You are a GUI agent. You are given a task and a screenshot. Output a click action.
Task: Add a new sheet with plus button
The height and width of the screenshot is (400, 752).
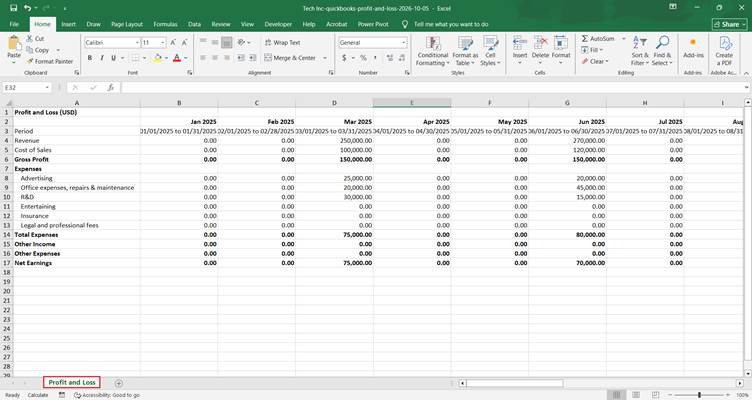click(x=118, y=383)
